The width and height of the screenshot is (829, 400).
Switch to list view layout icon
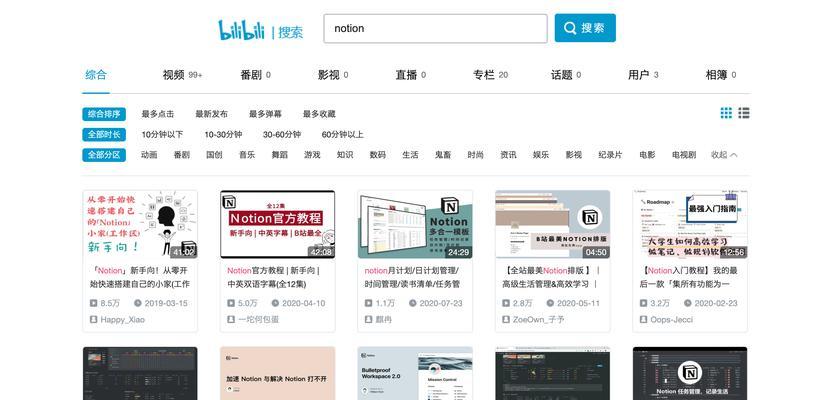(x=744, y=113)
